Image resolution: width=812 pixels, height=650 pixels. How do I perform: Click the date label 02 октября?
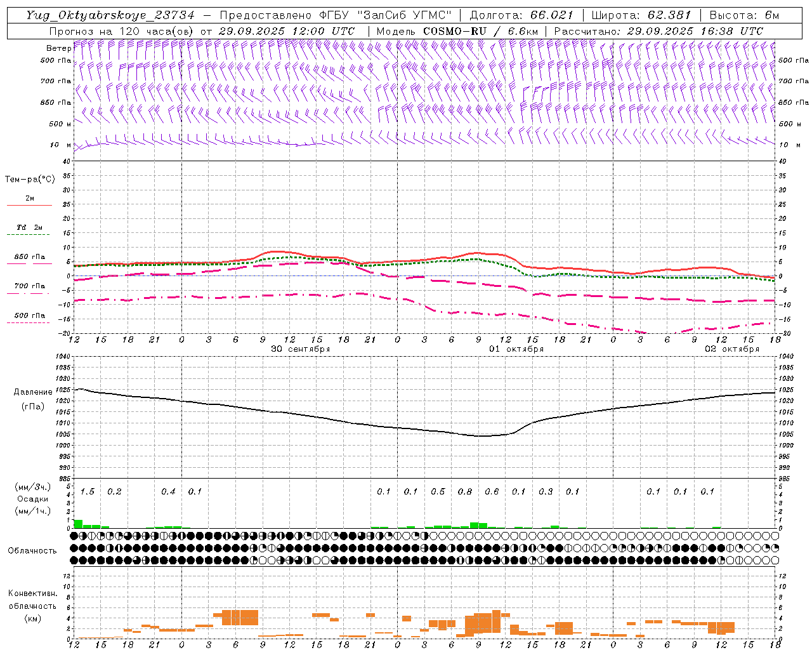pyautogui.click(x=732, y=349)
